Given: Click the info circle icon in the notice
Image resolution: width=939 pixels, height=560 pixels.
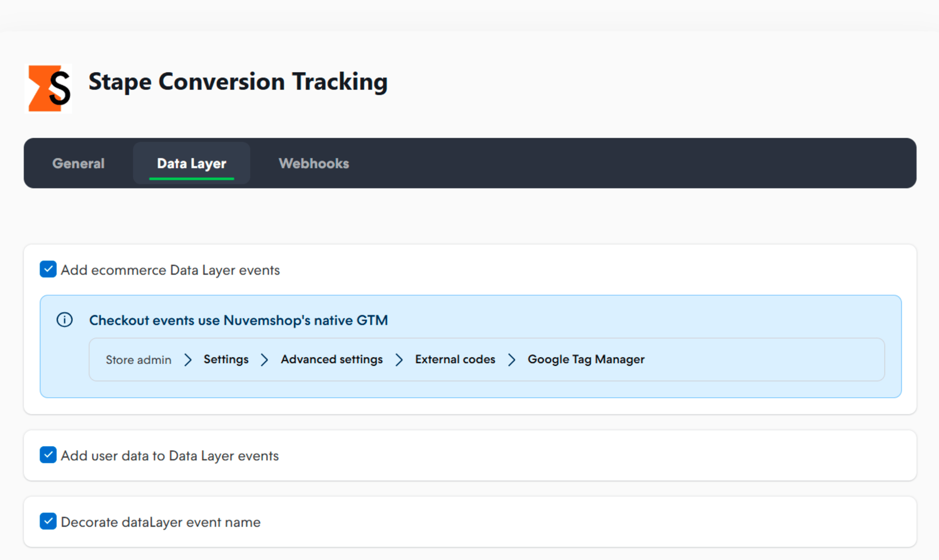Looking at the screenshot, I should coord(64,320).
